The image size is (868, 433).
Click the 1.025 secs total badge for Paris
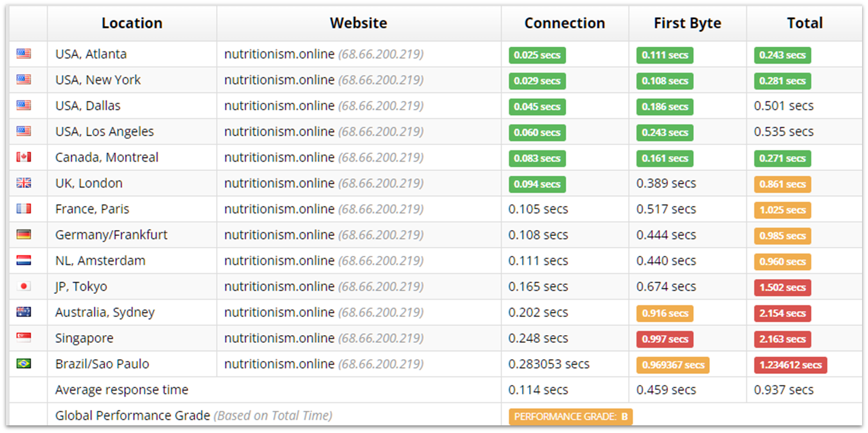tap(782, 210)
